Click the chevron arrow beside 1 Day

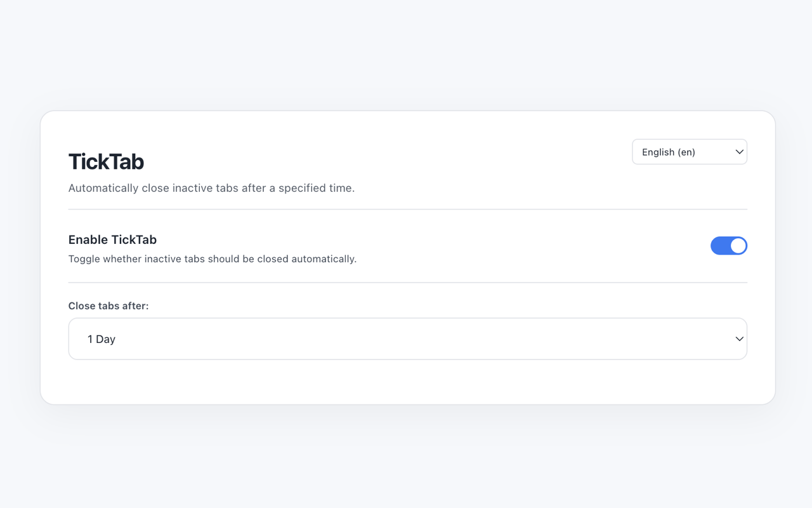click(739, 339)
